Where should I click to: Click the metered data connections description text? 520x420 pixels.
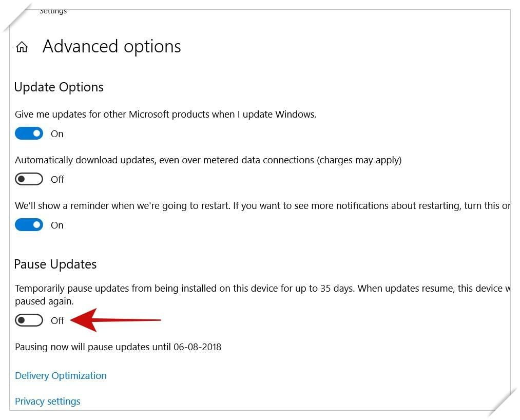point(208,160)
